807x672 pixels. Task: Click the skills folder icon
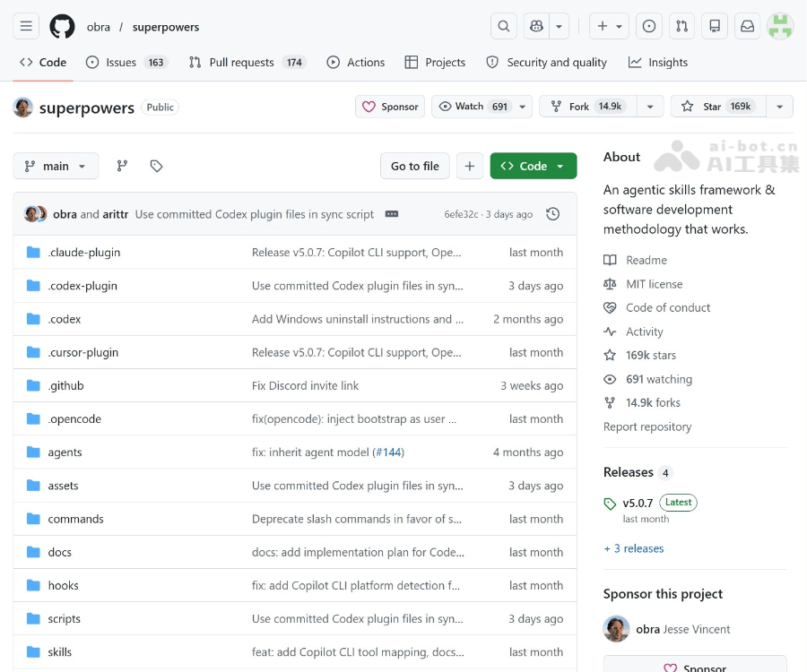(33, 651)
